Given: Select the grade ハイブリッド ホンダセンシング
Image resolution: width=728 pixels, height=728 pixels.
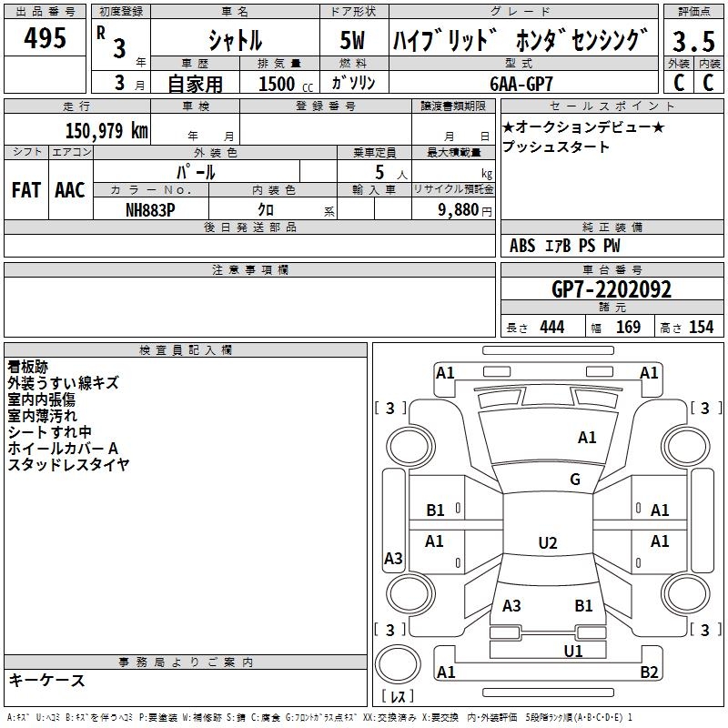Looking at the screenshot, I should [521, 39].
